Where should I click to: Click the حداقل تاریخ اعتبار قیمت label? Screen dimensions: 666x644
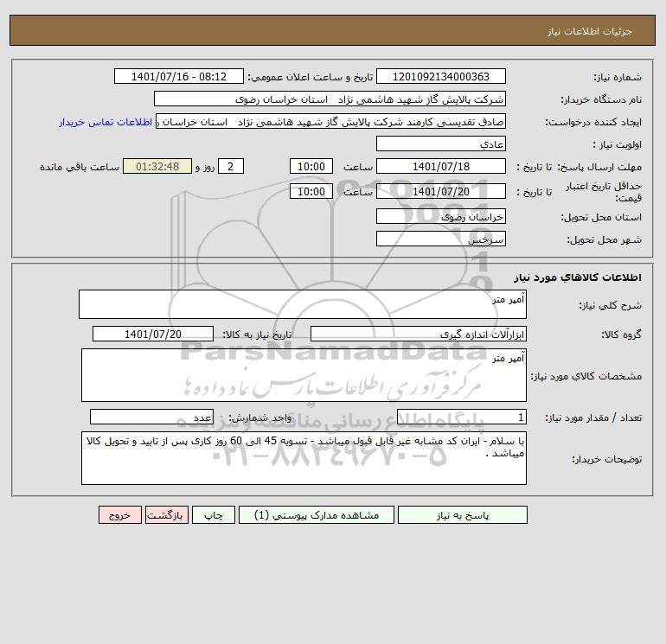point(604,192)
